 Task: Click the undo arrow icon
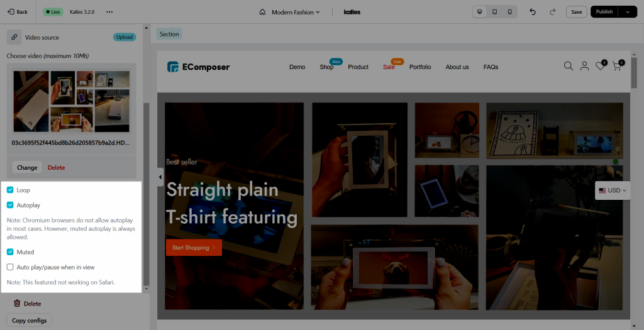coord(533,12)
